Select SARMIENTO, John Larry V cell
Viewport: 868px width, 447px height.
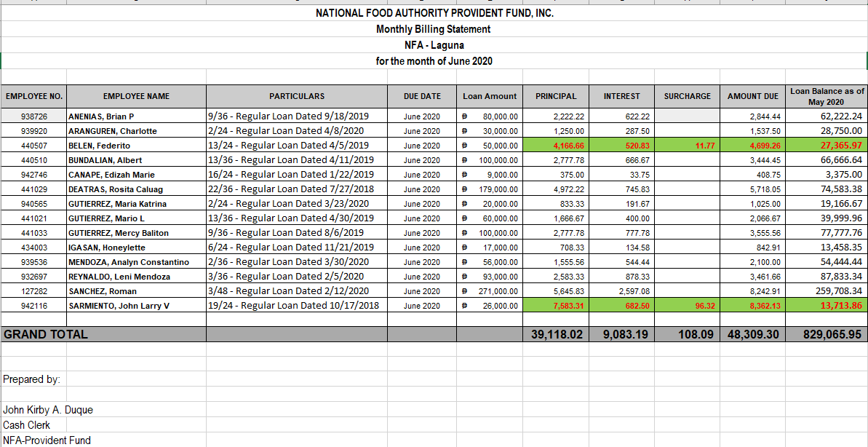(x=136, y=304)
